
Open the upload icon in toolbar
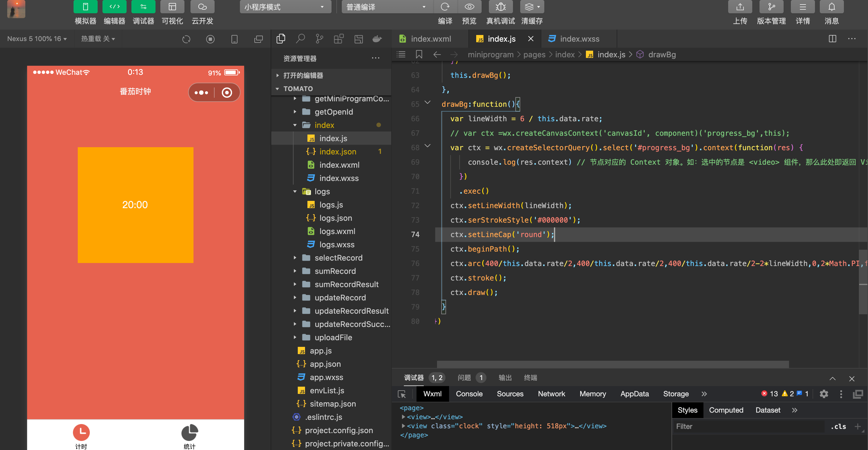pos(740,7)
